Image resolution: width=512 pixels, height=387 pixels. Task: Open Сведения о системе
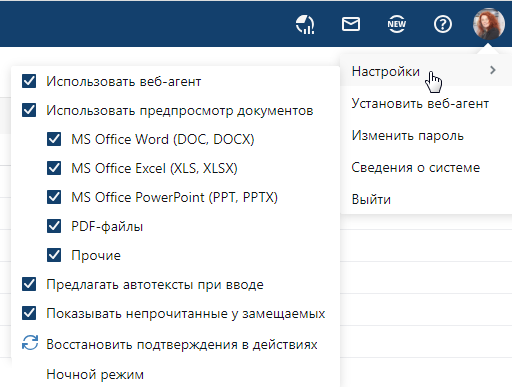(416, 167)
